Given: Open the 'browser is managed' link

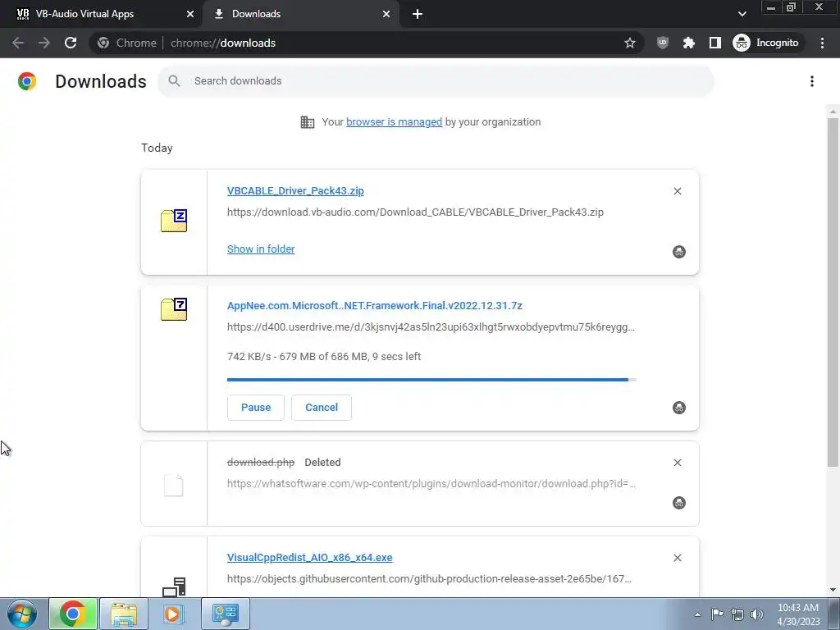Looking at the screenshot, I should point(395,122).
